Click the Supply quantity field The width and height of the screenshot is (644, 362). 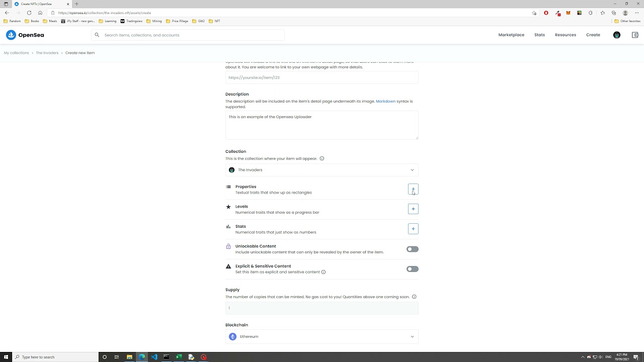coord(322,308)
